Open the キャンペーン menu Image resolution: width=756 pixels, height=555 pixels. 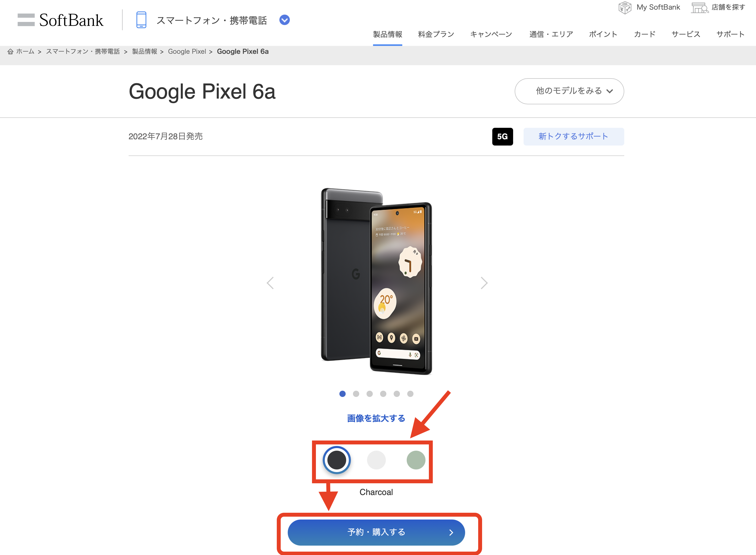point(491,34)
